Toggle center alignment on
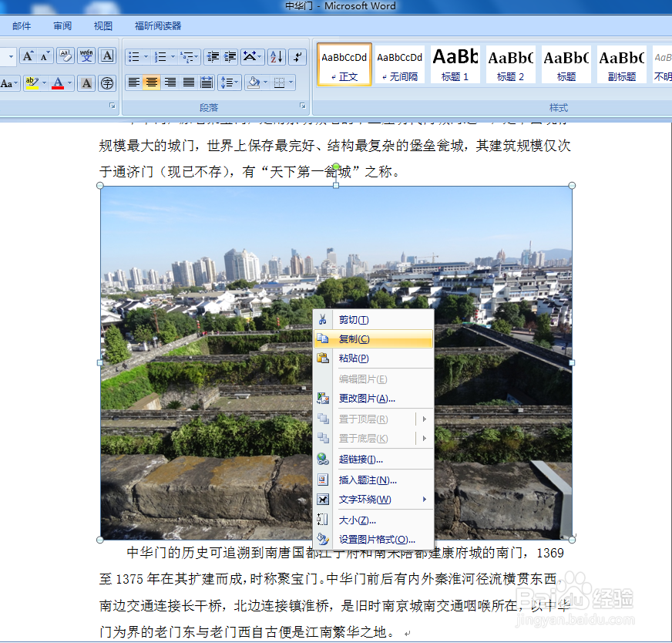Viewport: 672px width, 643px height. [x=150, y=83]
